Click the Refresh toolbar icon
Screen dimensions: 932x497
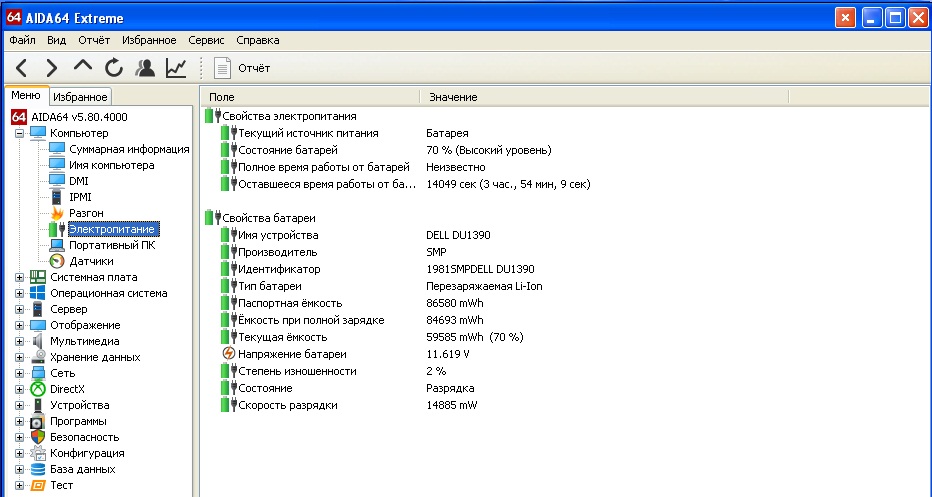114,68
